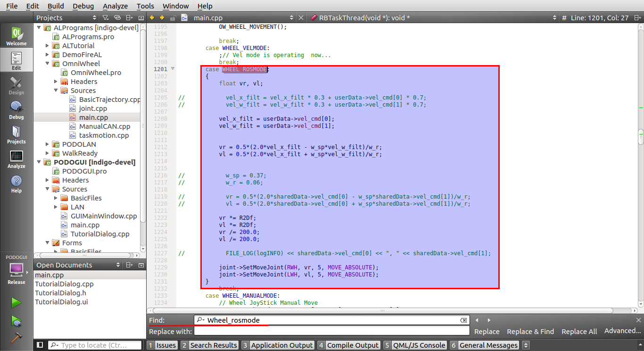Show the Application Output pane

click(277, 345)
